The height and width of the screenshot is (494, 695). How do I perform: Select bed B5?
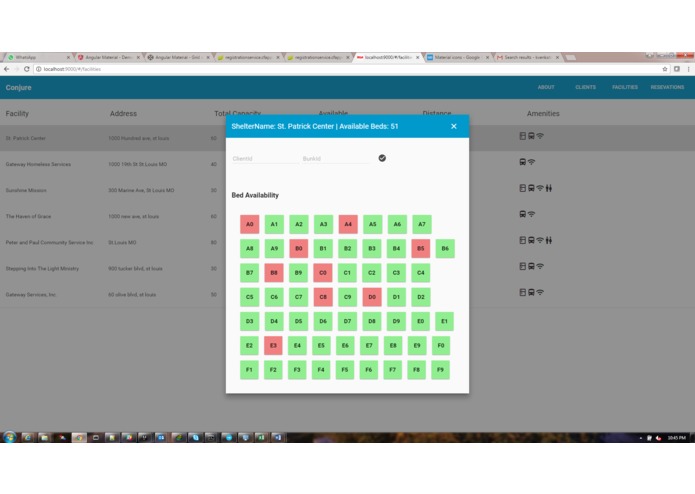421,249
